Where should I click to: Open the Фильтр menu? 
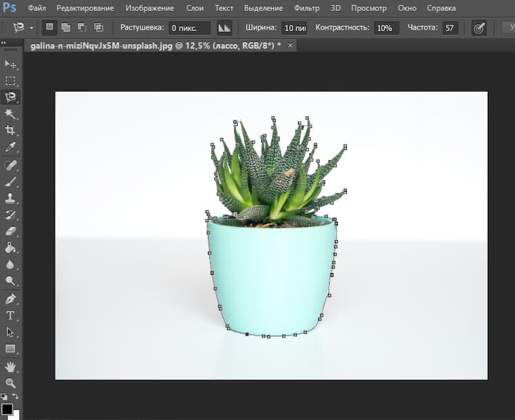point(306,8)
